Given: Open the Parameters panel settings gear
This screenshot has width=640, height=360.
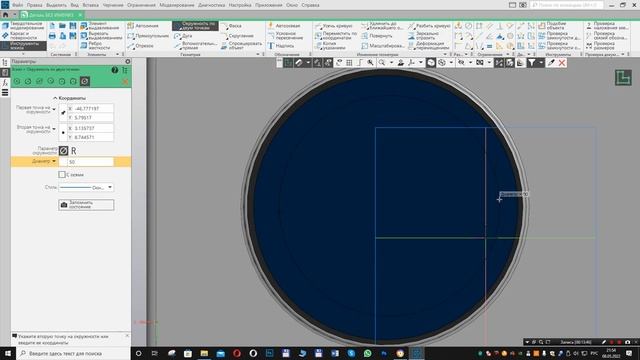Looking at the screenshot, I should coord(128,61).
